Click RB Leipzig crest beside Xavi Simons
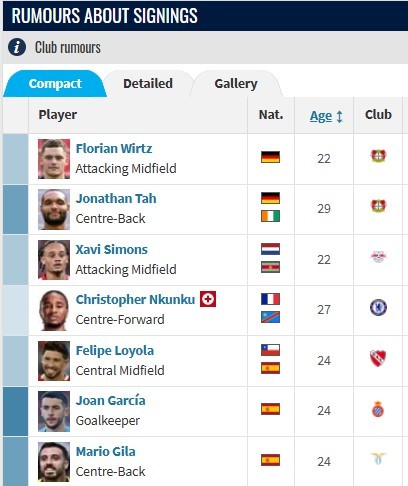This screenshot has height=486, width=408. [378, 257]
